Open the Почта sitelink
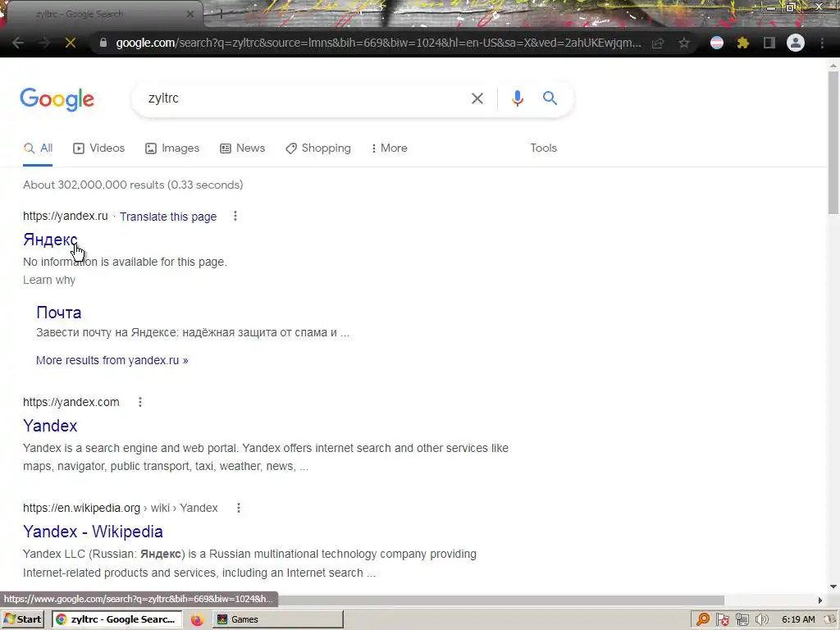840x630 pixels. 59,313
